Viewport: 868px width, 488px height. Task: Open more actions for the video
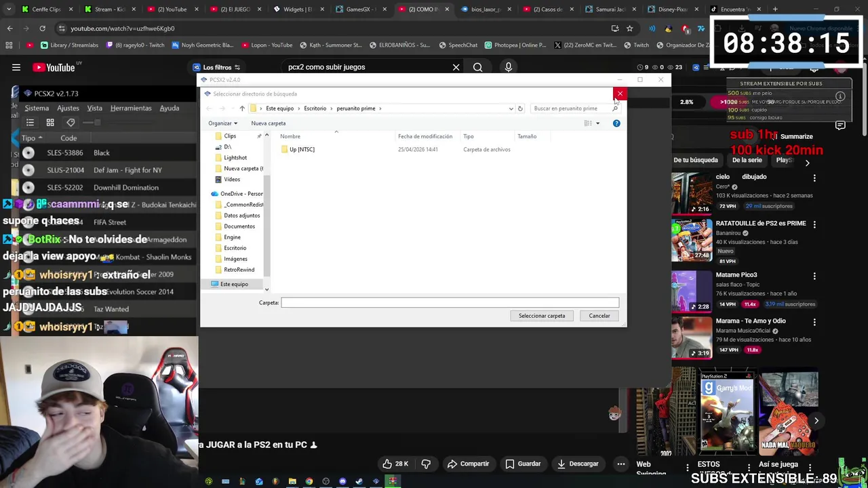click(620, 464)
